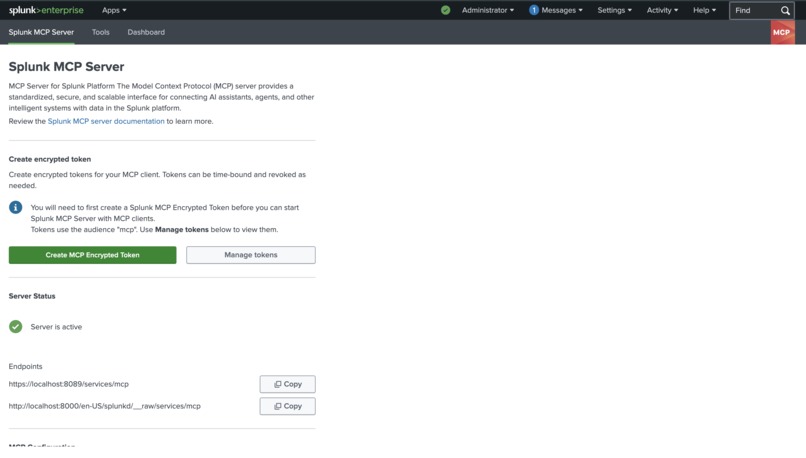Viewport: 806px width, 458px height.
Task: Click the bold 'Manage tokens' text in the notice
Action: (x=181, y=230)
